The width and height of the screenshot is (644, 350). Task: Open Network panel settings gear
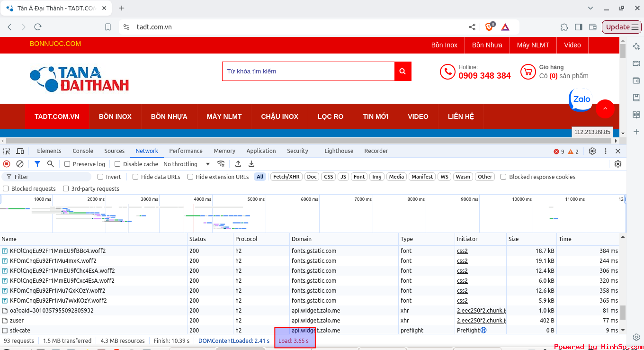tap(618, 164)
